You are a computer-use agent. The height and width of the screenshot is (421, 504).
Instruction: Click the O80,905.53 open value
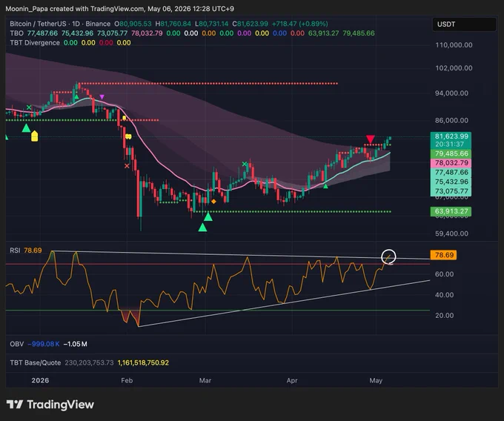[x=133, y=24]
